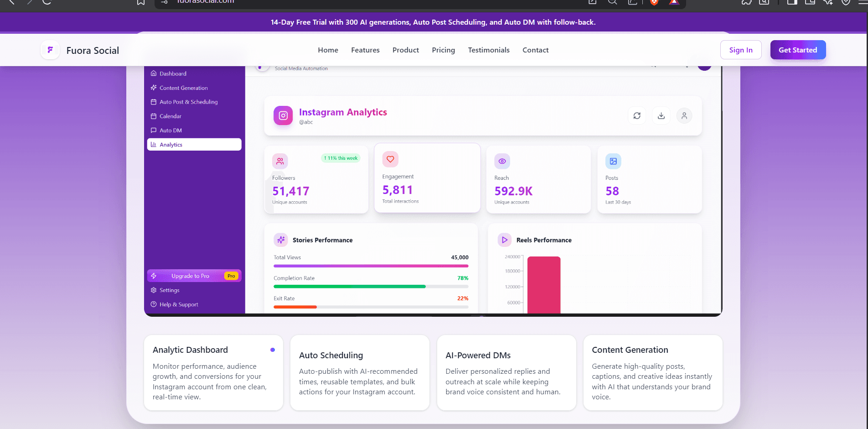Click the Followers card people icon
The image size is (868, 429).
pyautogui.click(x=280, y=161)
